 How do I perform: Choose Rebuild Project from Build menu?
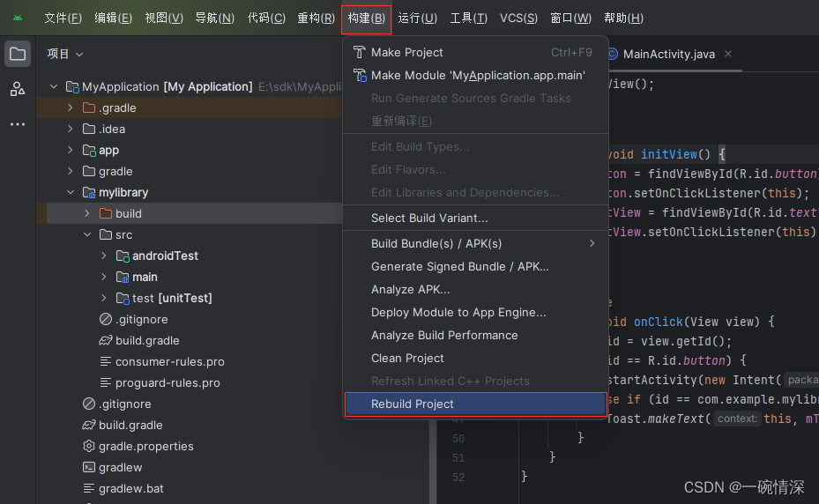coord(475,404)
